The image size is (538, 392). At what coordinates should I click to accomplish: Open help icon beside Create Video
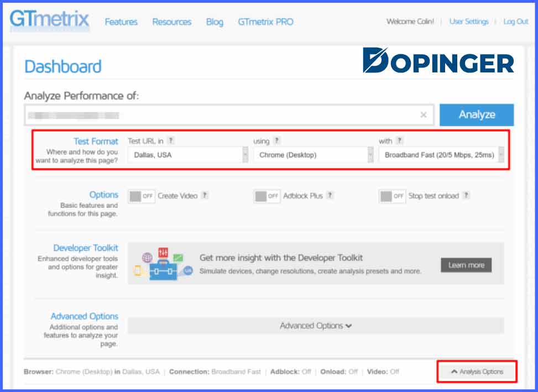coord(205,196)
